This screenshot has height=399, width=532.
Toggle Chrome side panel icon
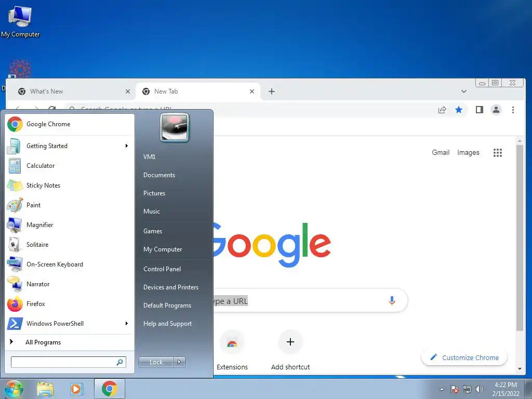pos(480,110)
